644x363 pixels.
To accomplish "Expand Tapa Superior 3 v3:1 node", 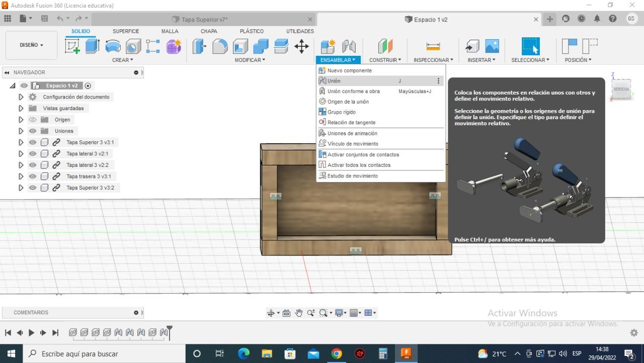I will (21, 142).
